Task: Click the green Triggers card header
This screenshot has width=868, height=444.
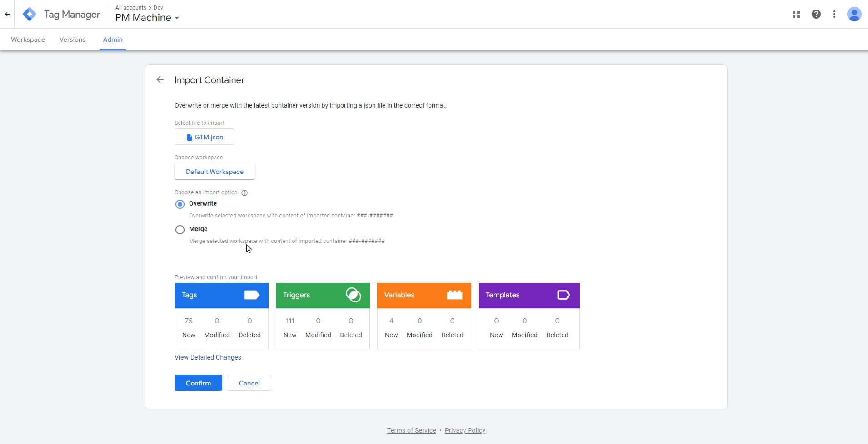Action: 323,296
